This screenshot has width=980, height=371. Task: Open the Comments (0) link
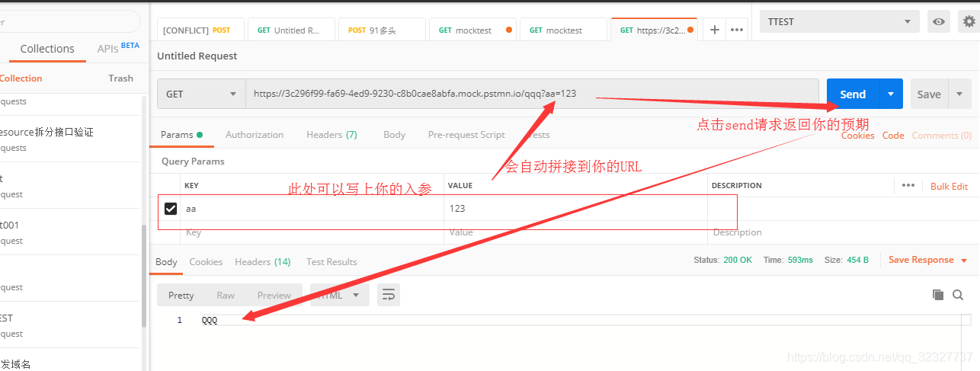click(942, 136)
